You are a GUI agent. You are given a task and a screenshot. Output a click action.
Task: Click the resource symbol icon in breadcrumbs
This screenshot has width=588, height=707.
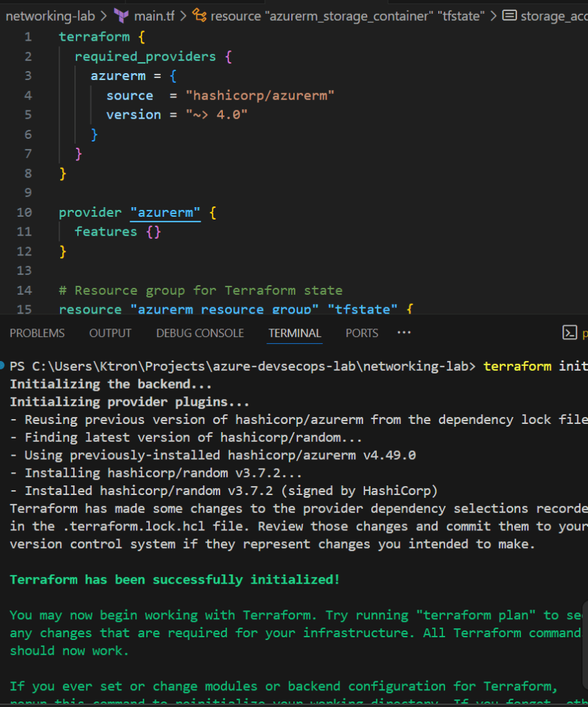(199, 15)
